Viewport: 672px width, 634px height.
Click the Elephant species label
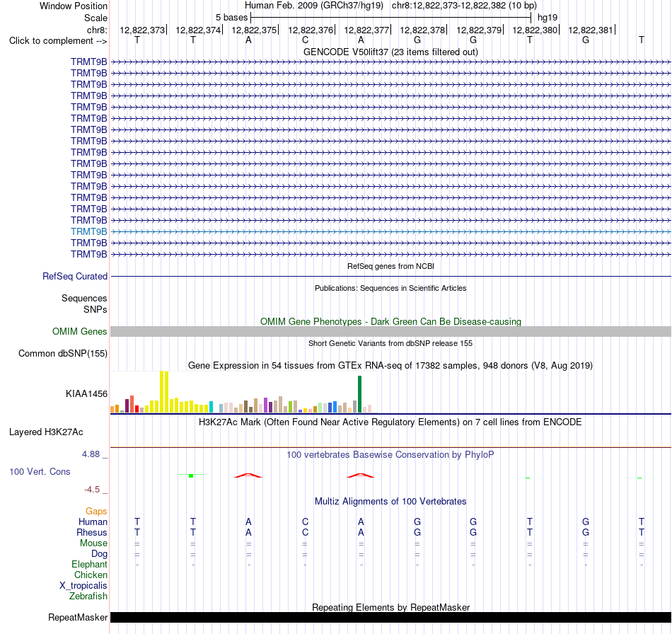[x=90, y=564]
